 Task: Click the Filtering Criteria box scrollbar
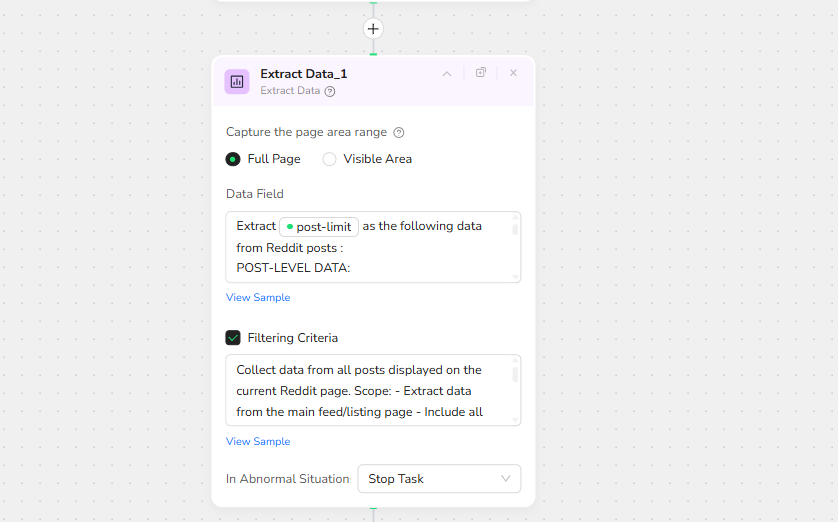(515, 373)
